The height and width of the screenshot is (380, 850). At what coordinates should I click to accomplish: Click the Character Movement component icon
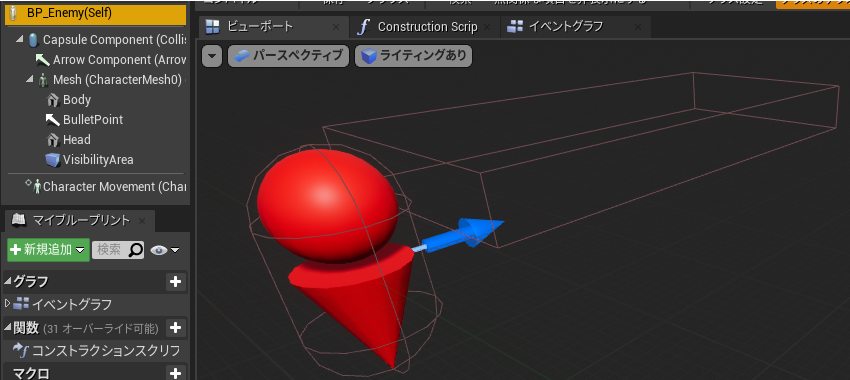37,186
